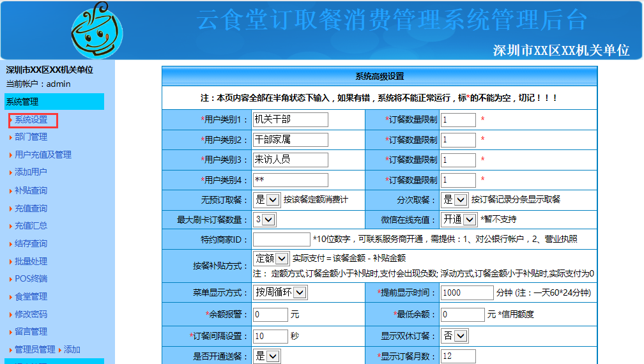
Task: Expand the 无预订取餐 dropdown
Action: pos(266,199)
